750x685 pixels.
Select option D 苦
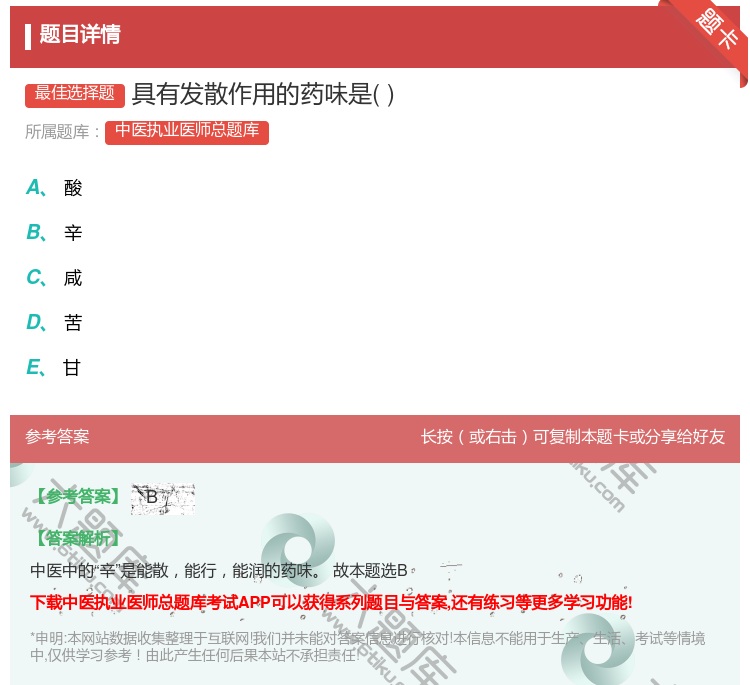72,323
